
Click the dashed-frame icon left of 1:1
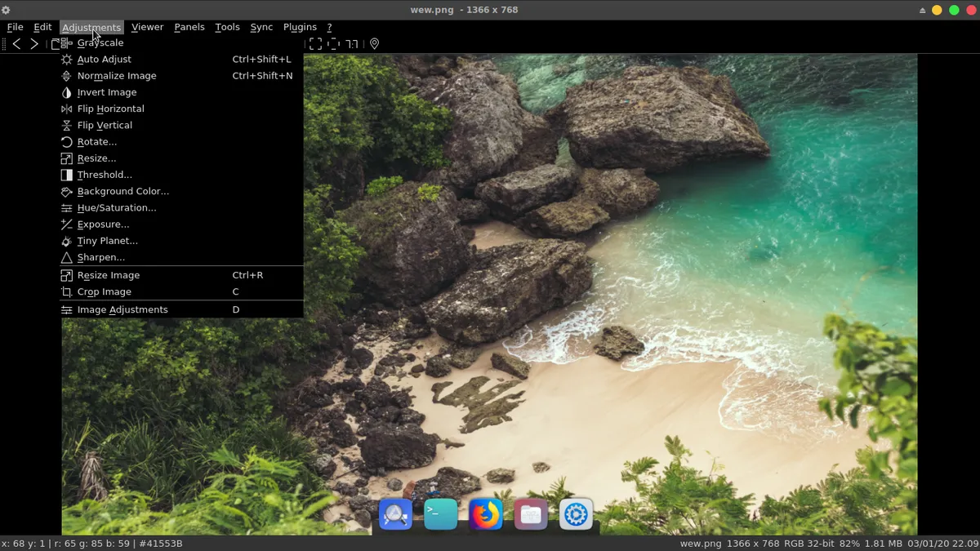333,44
